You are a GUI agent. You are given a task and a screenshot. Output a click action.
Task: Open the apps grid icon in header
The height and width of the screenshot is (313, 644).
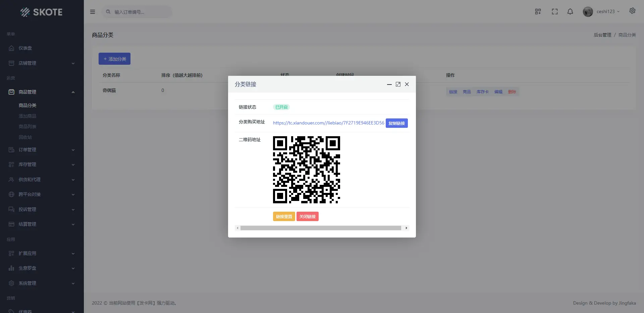tap(538, 12)
